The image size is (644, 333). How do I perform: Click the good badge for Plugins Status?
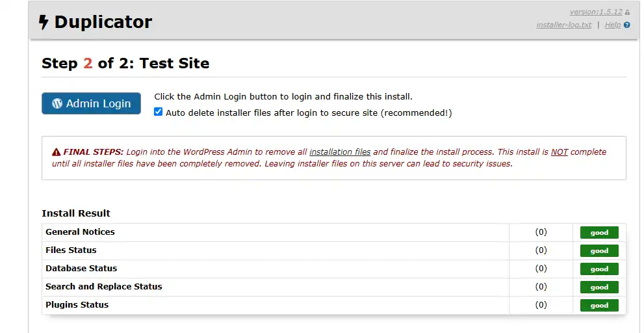click(599, 306)
